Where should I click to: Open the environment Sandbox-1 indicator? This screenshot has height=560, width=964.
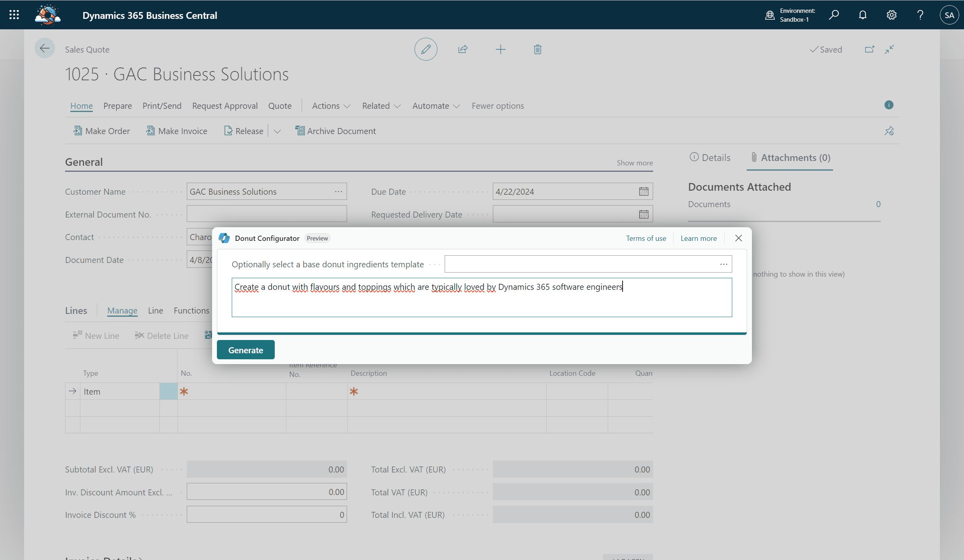click(x=790, y=15)
